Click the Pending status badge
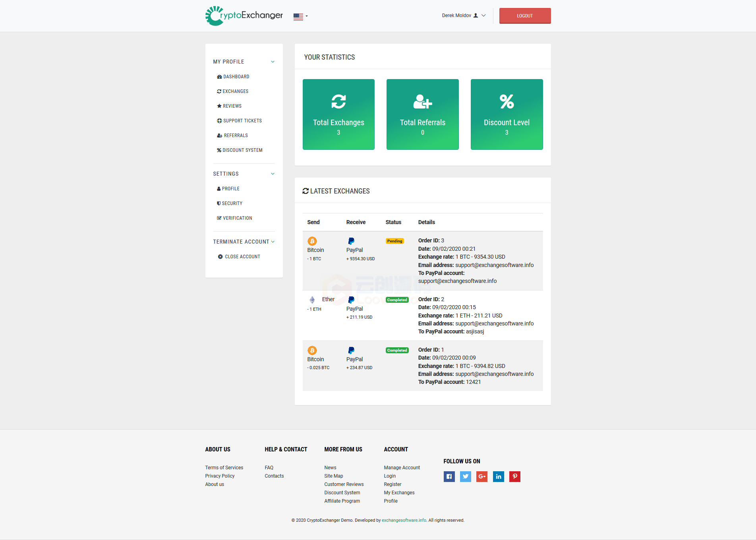The image size is (756, 540). [x=394, y=241]
